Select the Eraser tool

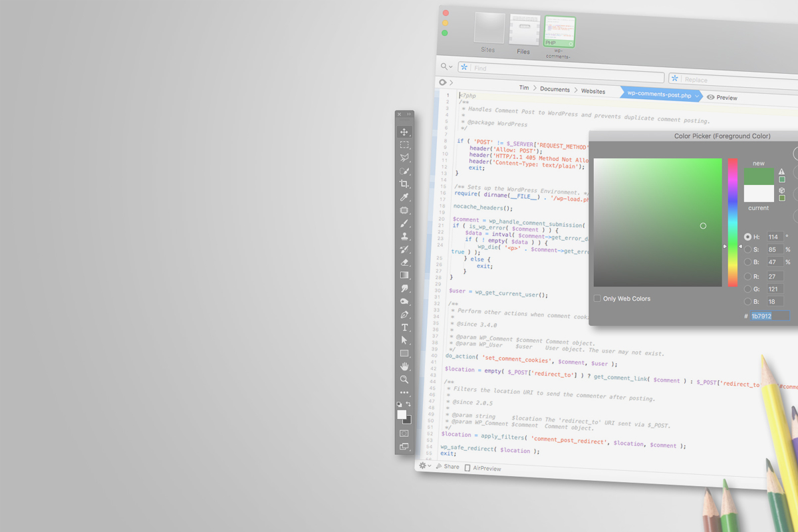[404, 263]
